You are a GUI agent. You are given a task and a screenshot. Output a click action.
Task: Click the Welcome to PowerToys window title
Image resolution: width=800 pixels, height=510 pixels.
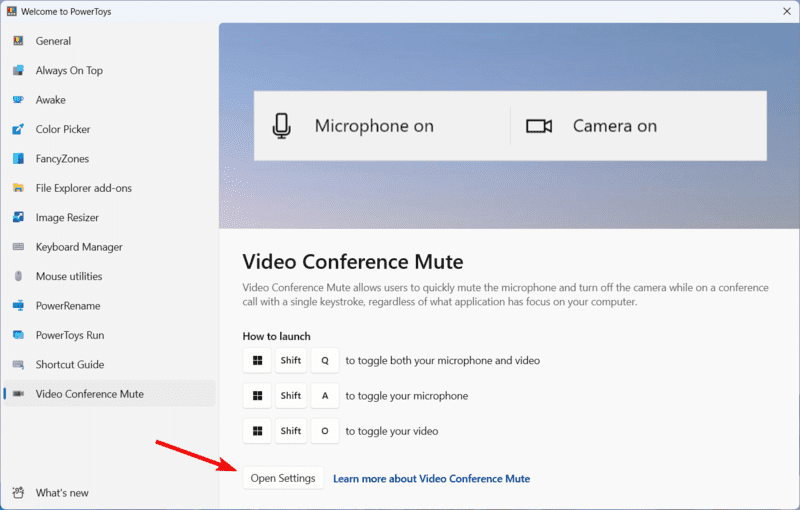coord(66,11)
